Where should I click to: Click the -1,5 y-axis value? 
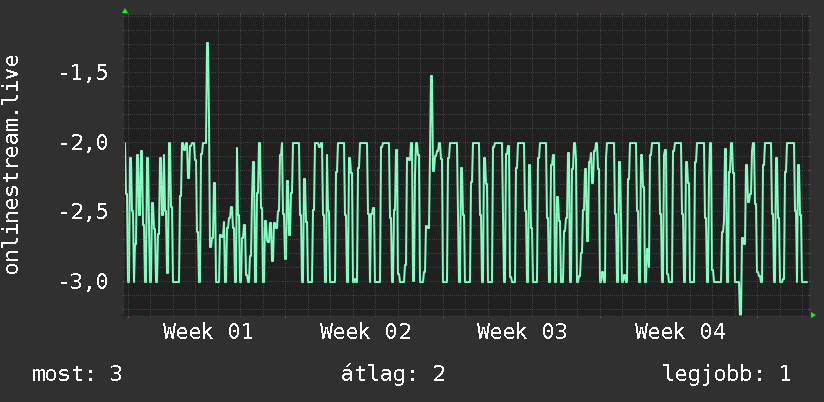point(84,74)
